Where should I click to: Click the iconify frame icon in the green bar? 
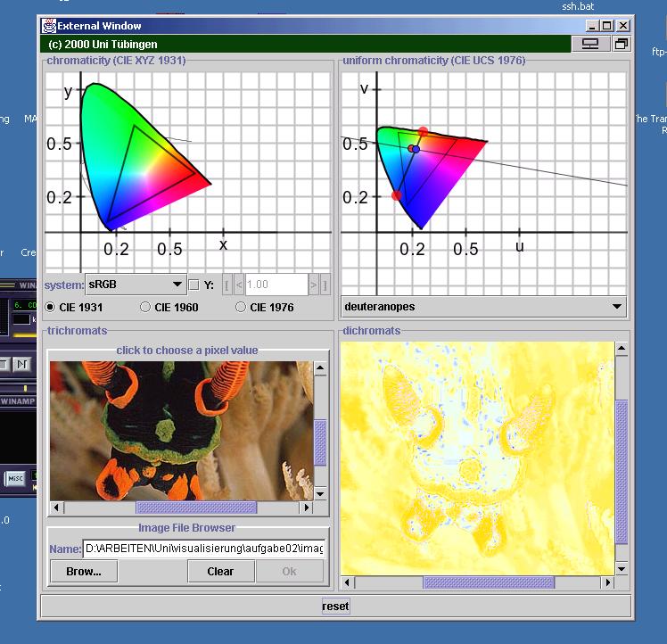[589, 44]
